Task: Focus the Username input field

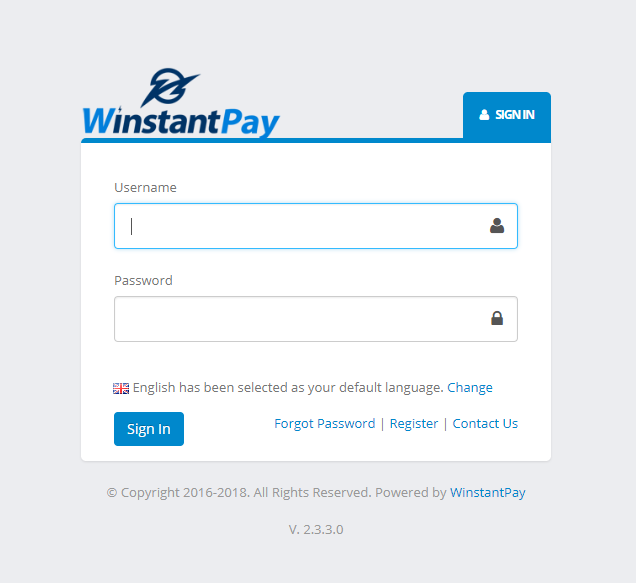Action: (x=316, y=226)
